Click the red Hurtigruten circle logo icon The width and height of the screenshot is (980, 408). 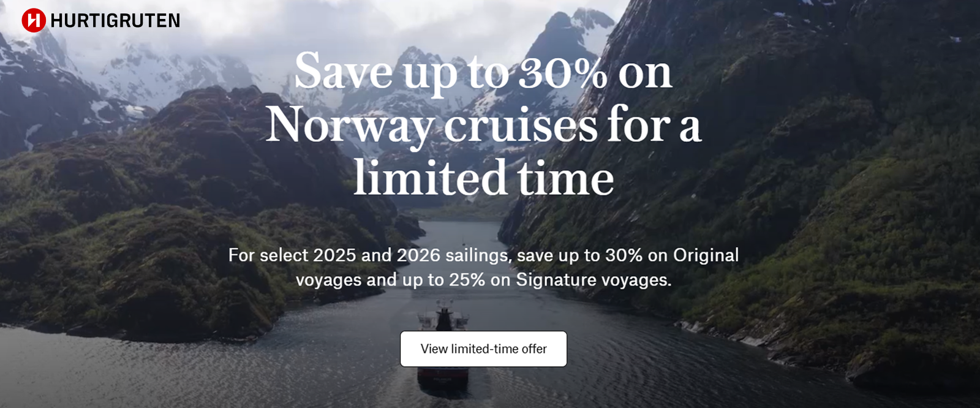(x=34, y=20)
